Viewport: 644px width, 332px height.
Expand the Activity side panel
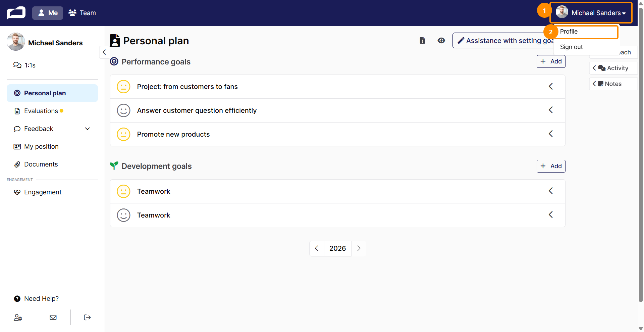pyautogui.click(x=613, y=68)
